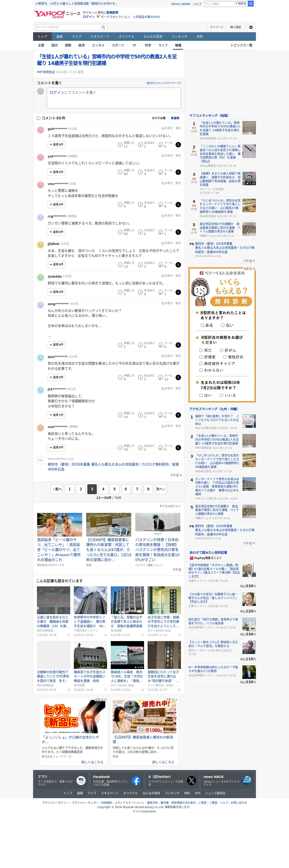Image resolution: width=289 pixels, height=868 pixels.
Task: Click the X (Twitter) icon in footer
Action: tap(192, 781)
